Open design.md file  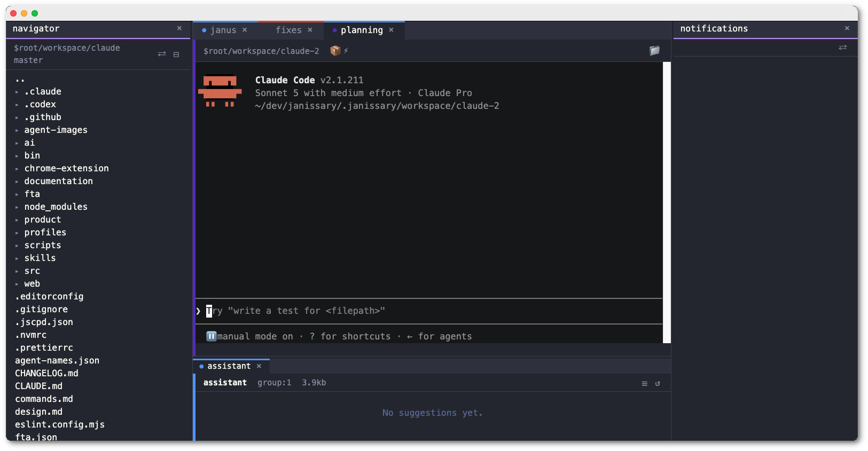click(x=38, y=412)
